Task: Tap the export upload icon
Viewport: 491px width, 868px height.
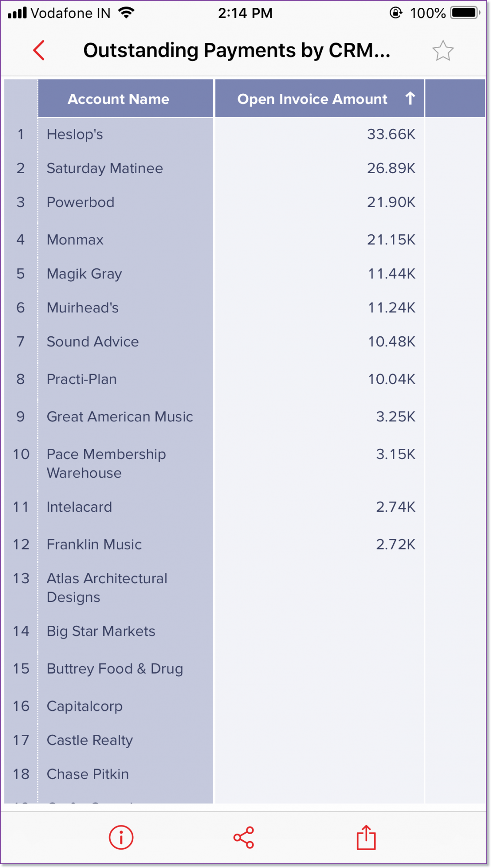Action: point(366,837)
